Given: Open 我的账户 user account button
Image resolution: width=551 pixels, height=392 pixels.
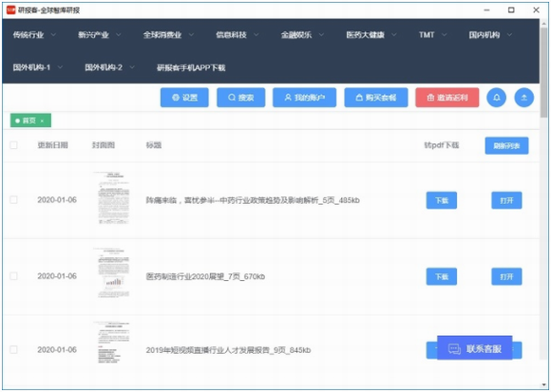Looking at the screenshot, I should (x=304, y=98).
